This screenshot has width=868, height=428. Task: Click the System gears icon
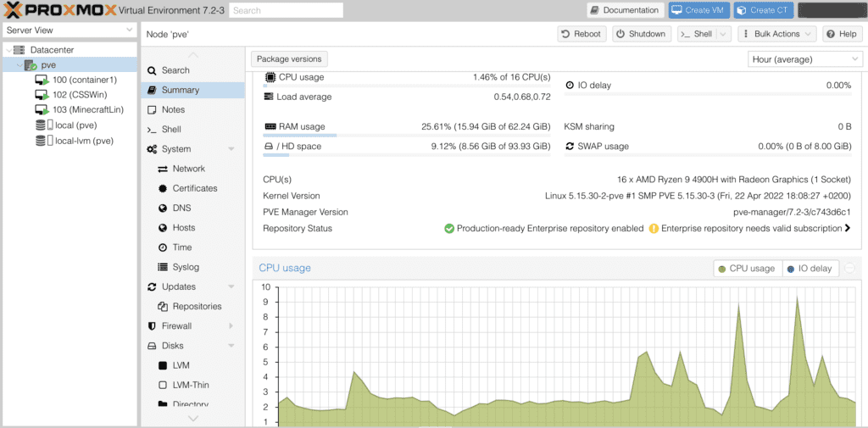[153, 149]
